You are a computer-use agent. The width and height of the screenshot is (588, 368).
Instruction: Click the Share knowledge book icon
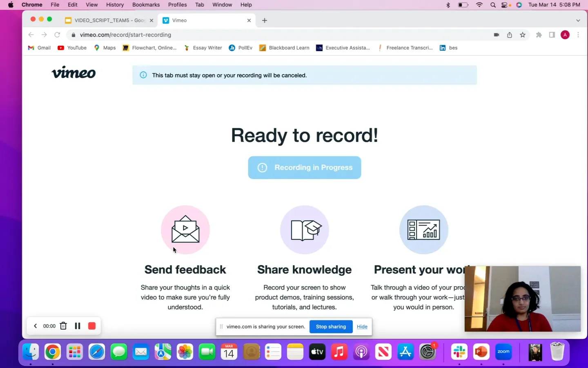(305, 230)
